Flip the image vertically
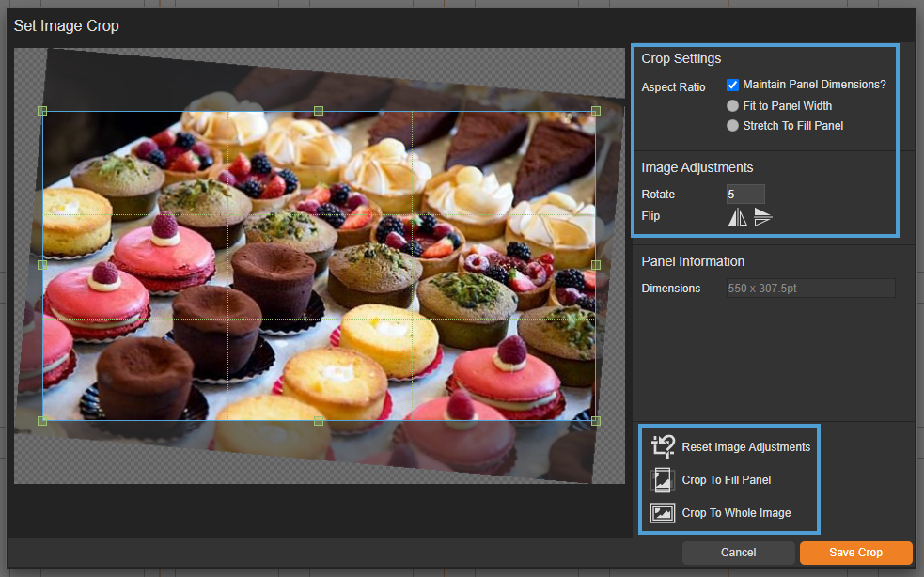Image resolution: width=924 pixels, height=577 pixels. (x=762, y=217)
